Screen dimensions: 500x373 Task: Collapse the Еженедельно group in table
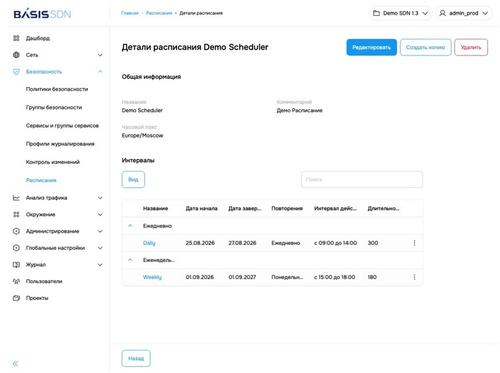[x=130, y=260]
